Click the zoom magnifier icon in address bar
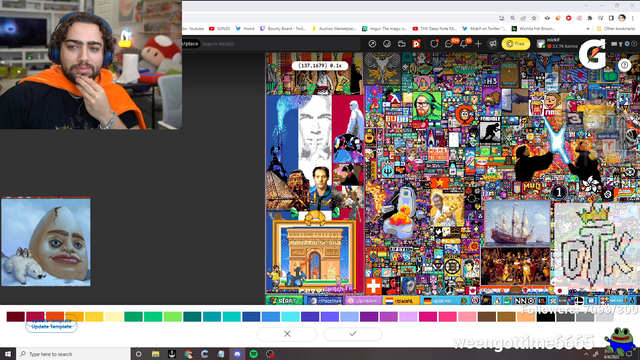The image size is (640, 360). click(512, 18)
